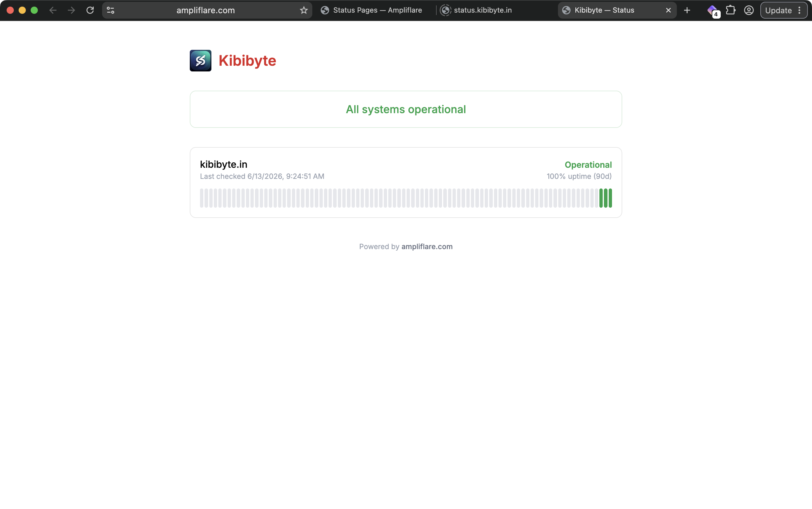812x509 pixels.
Task: Open the profile account icon
Action: click(749, 10)
